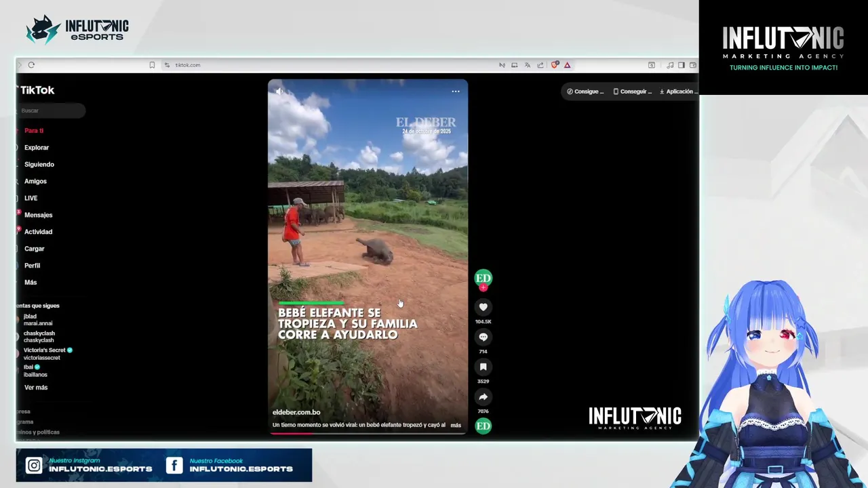The width and height of the screenshot is (868, 488).
Task: Reload the page with the refresh icon
Action: (31, 65)
